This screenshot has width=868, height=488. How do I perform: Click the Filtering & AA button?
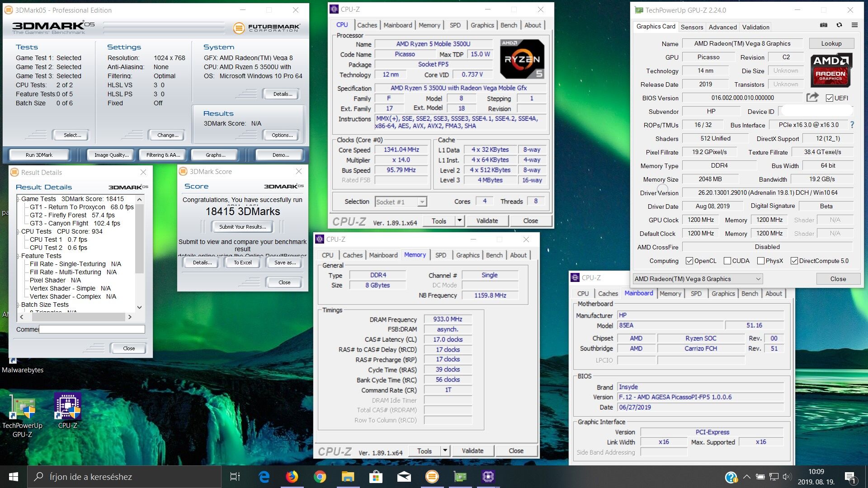click(x=163, y=155)
